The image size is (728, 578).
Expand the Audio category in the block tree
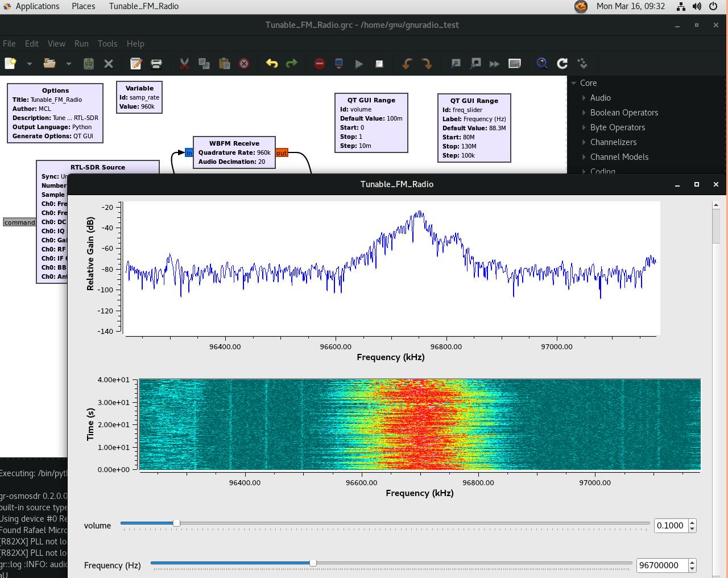(x=584, y=98)
